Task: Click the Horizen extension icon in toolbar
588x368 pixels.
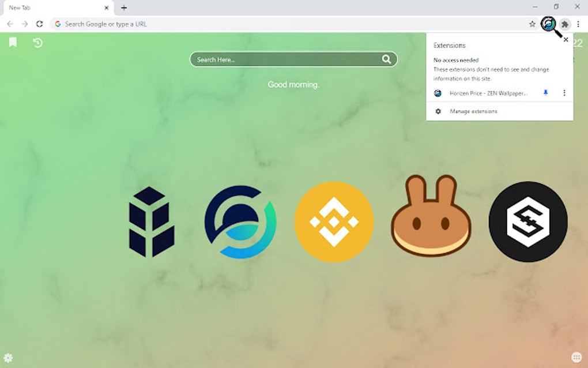Action: (x=549, y=24)
